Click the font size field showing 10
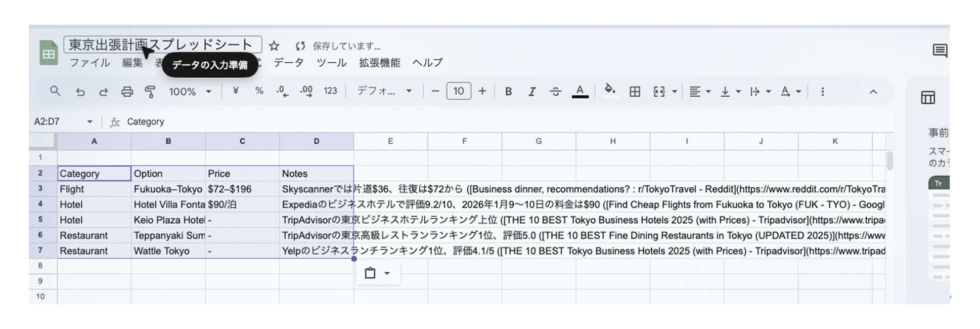This screenshot has height=329, width=980. click(x=459, y=91)
